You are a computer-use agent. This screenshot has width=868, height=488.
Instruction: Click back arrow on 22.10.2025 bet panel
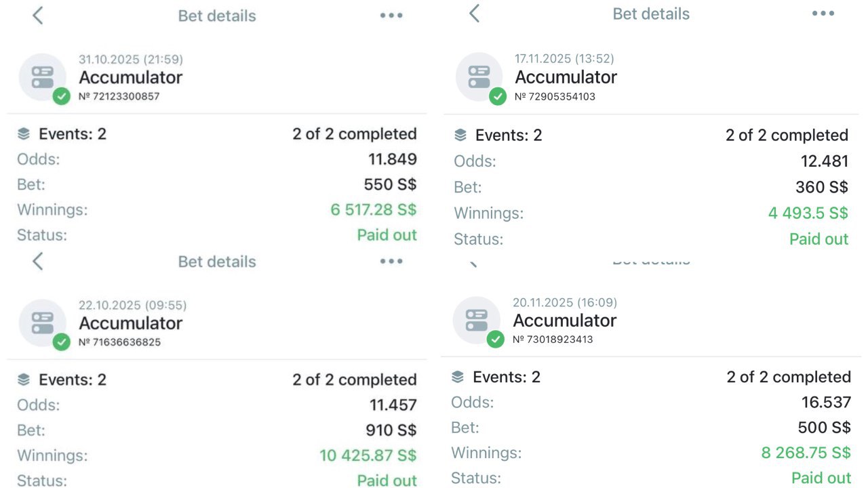[38, 261]
